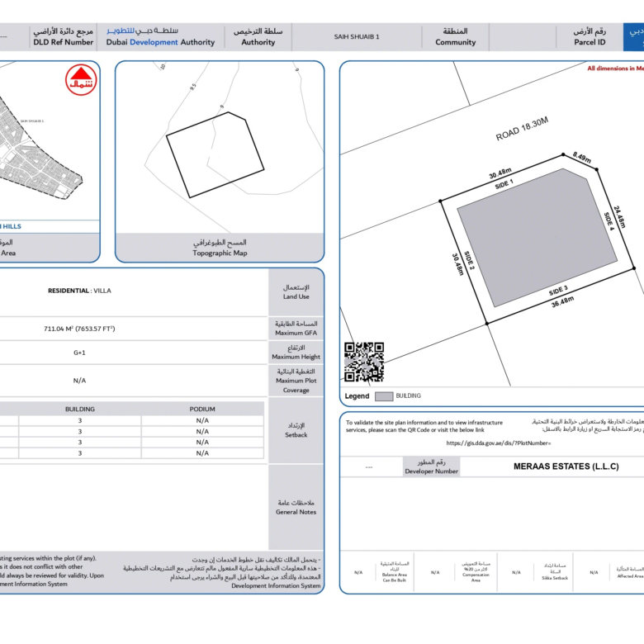Click the SAIH SHUAIB 1 community value
Screen dimensions: 644x644
(357, 37)
